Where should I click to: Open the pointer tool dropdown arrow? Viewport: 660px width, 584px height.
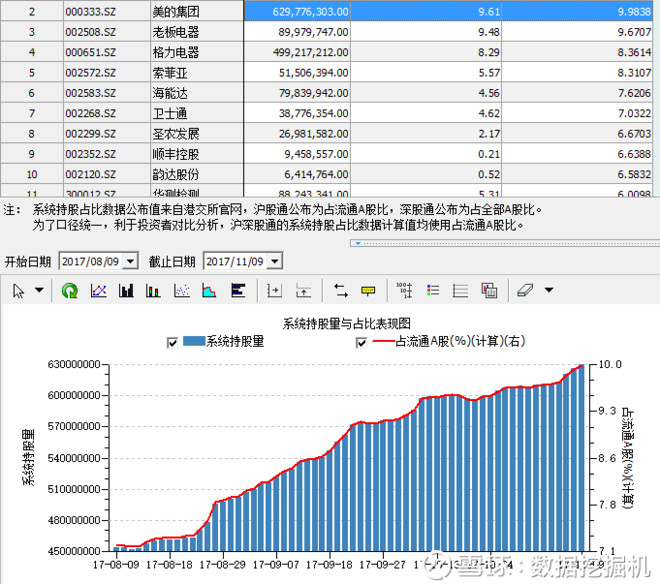pyautogui.click(x=39, y=290)
